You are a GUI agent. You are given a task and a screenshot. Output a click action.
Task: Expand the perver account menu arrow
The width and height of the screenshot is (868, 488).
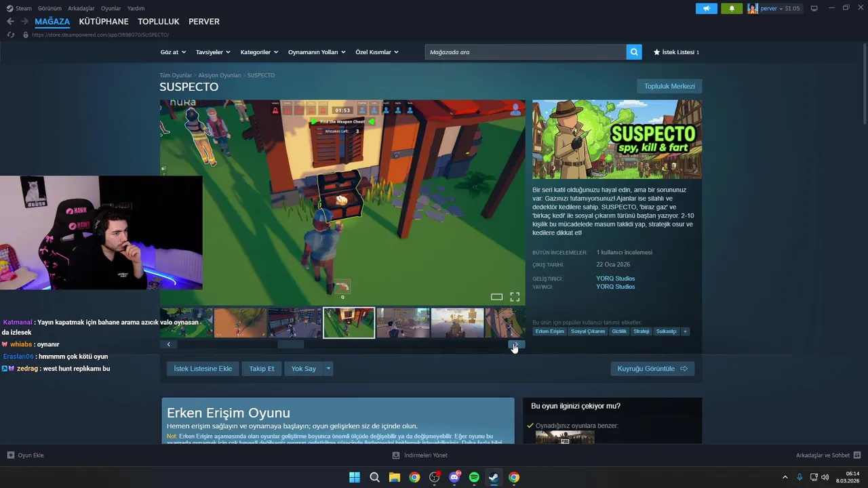781,9
